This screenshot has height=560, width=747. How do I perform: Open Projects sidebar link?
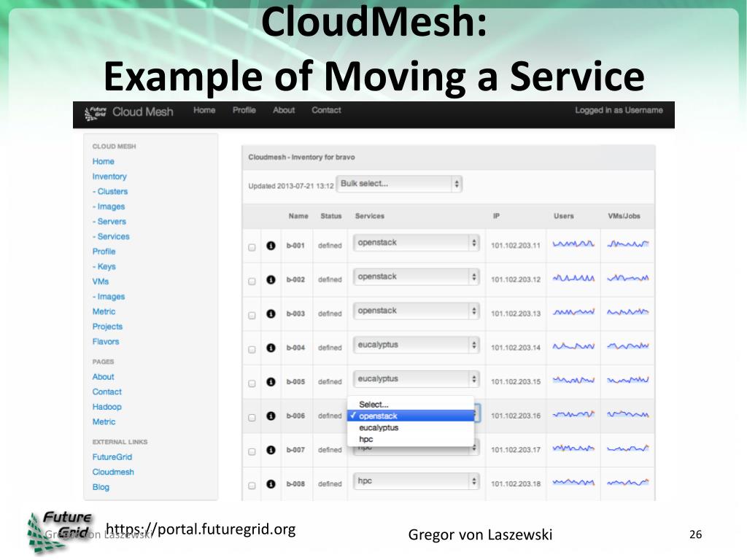pyautogui.click(x=108, y=327)
